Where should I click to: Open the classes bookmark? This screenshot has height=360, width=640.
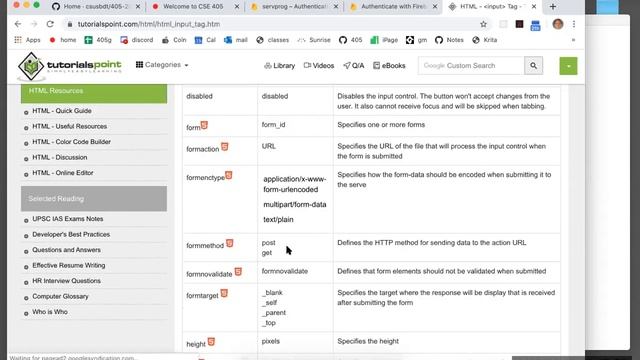pos(272,40)
